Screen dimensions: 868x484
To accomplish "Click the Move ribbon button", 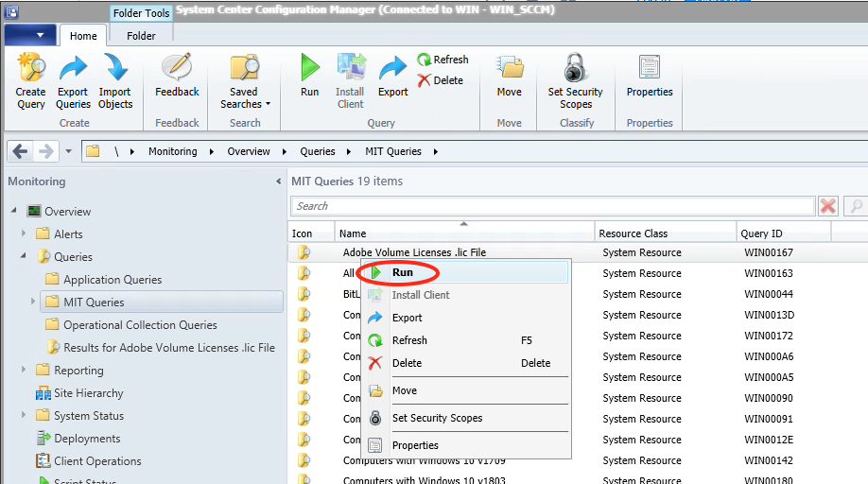I will pyautogui.click(x=510, y=76).
